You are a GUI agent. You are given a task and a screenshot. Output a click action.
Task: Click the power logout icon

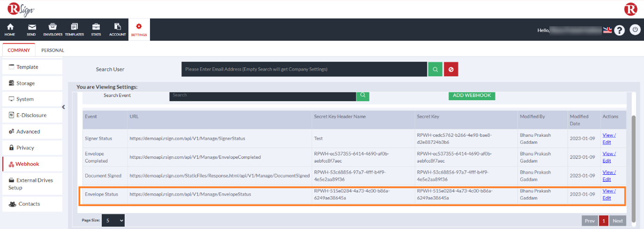click(635, 30)
